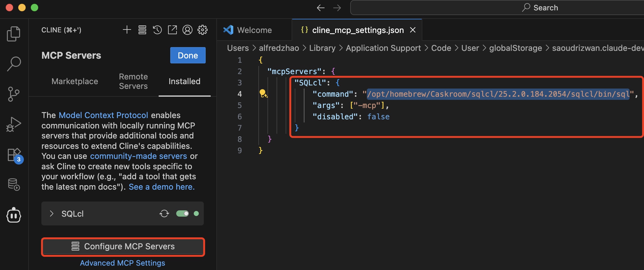
Task: Open Source Control view
Action: tap(13, 94)
